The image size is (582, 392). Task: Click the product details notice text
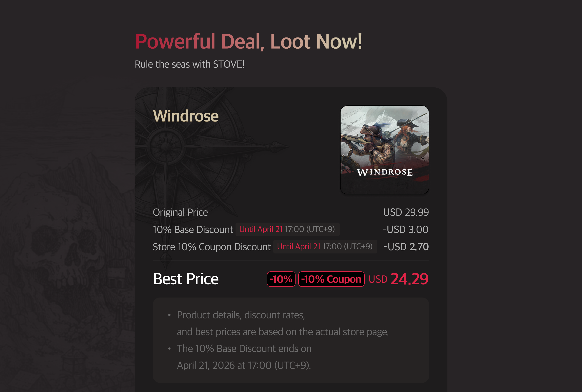(x=283, y=323)
